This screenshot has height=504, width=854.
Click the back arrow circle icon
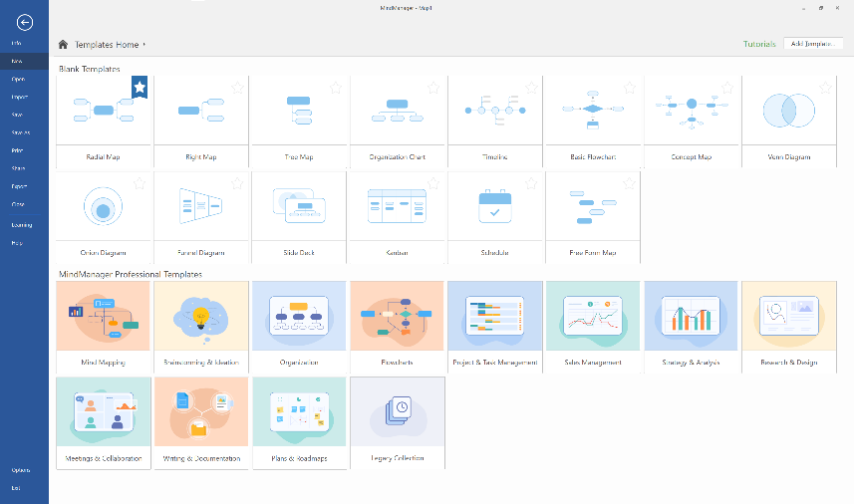[25, 22]
